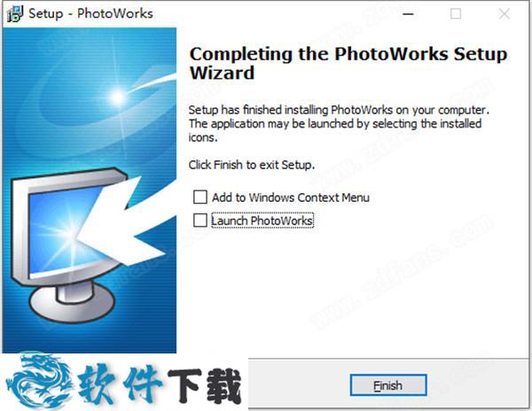Click the bright star flare in blue banner
532x411 pixels.
[x=118, y=97]
